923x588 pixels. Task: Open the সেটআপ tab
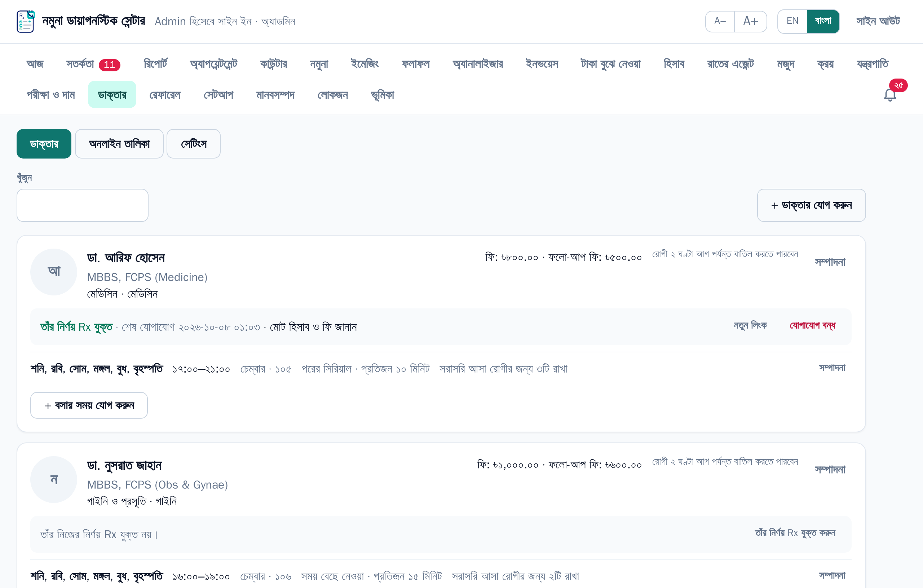[218, 95]
